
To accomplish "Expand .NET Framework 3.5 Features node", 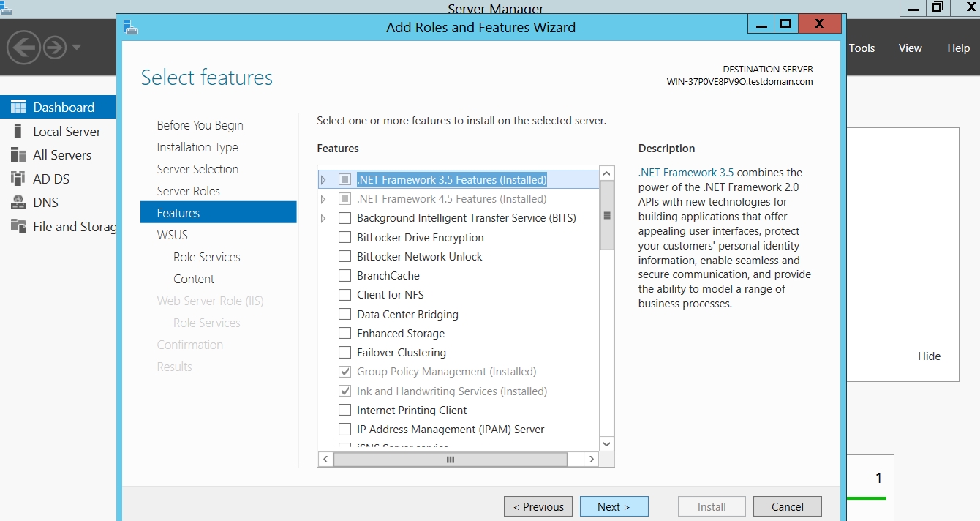I will 323,180.
